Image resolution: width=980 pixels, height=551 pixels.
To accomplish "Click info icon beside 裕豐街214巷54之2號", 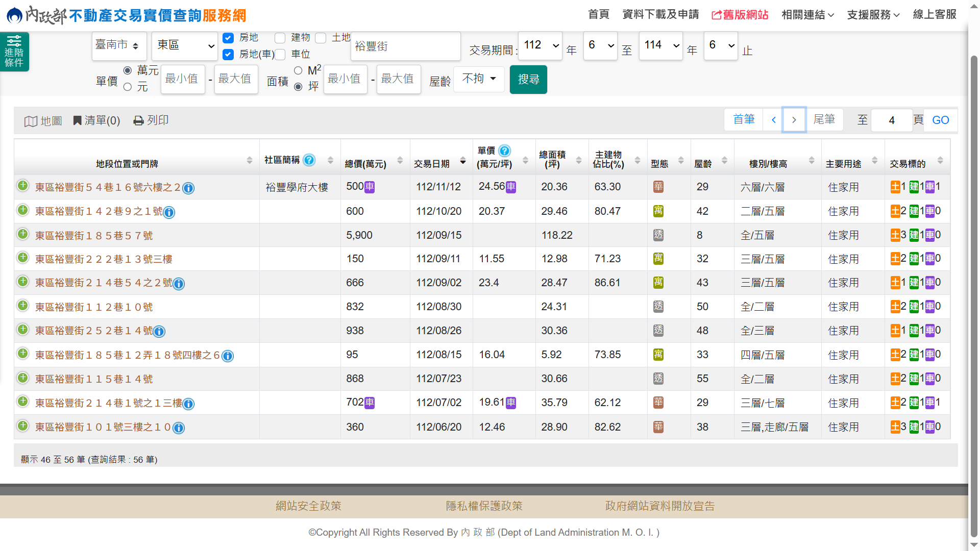I will [x=179, y=284].
